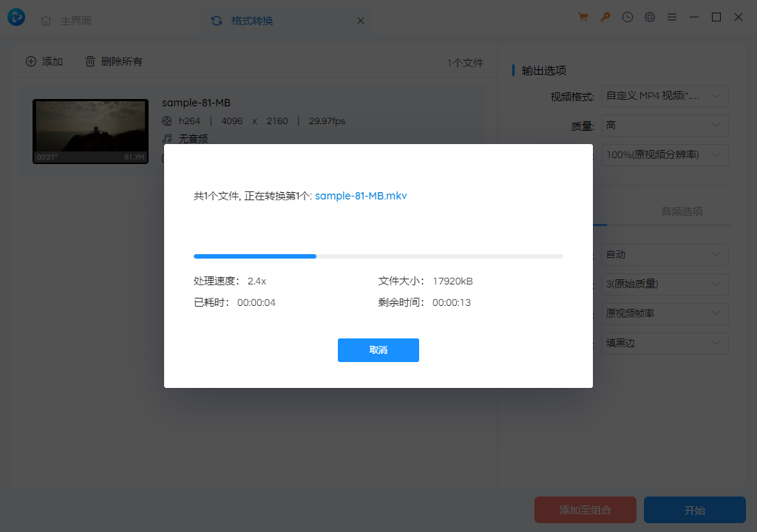Click the conversion progress bar
The image size is (757, 532).
tap(378, 256)
